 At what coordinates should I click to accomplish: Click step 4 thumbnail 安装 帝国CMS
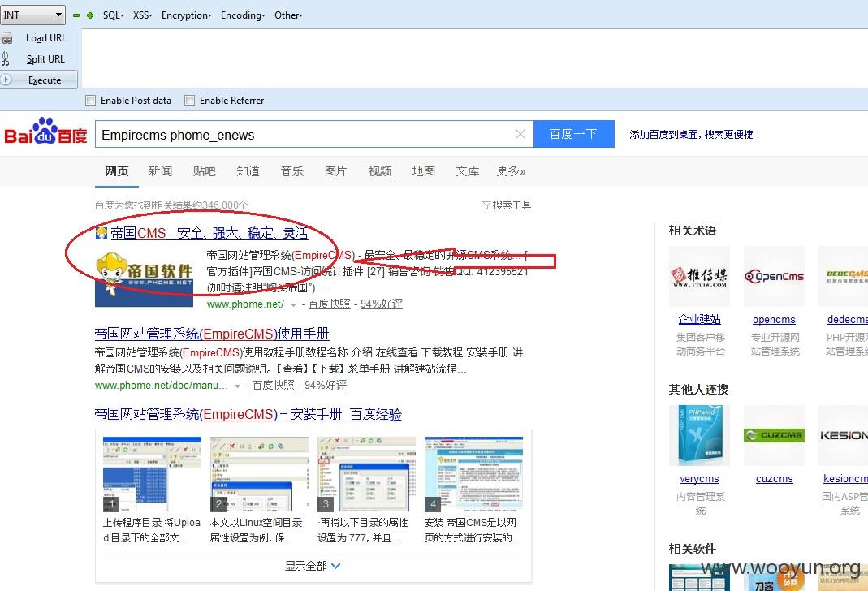(x=473, y=473)
